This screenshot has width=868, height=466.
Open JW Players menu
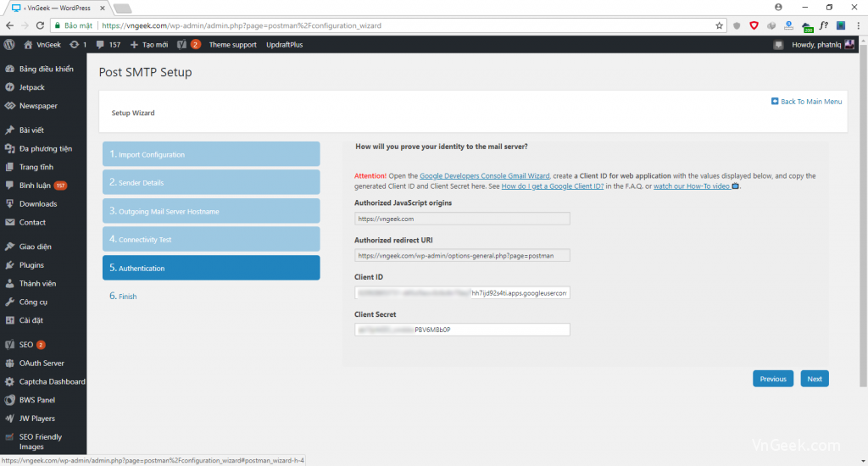(43, 419)
